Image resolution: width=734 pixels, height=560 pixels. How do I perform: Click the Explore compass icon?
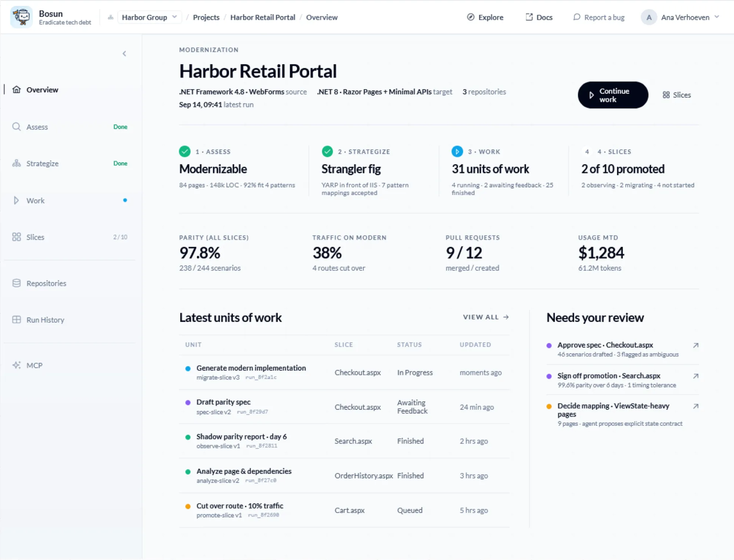471,17
